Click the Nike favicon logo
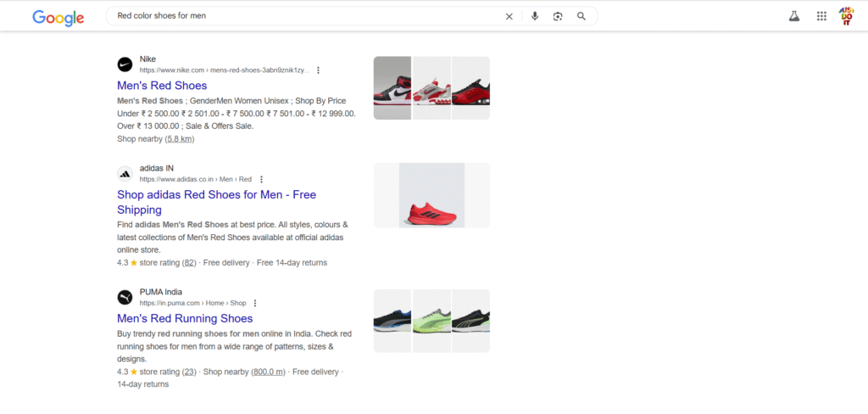Viewport: 868px width, 414px height. (x=125, y=64)
